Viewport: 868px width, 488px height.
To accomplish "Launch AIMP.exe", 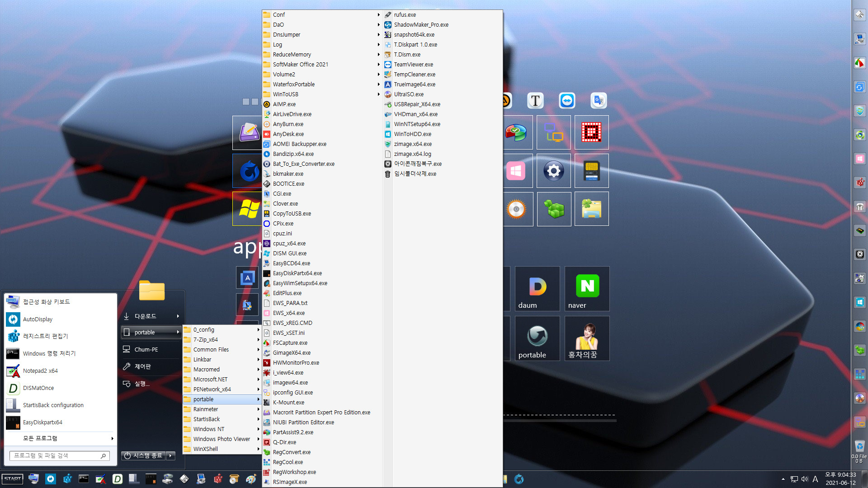I will point(322,104).
